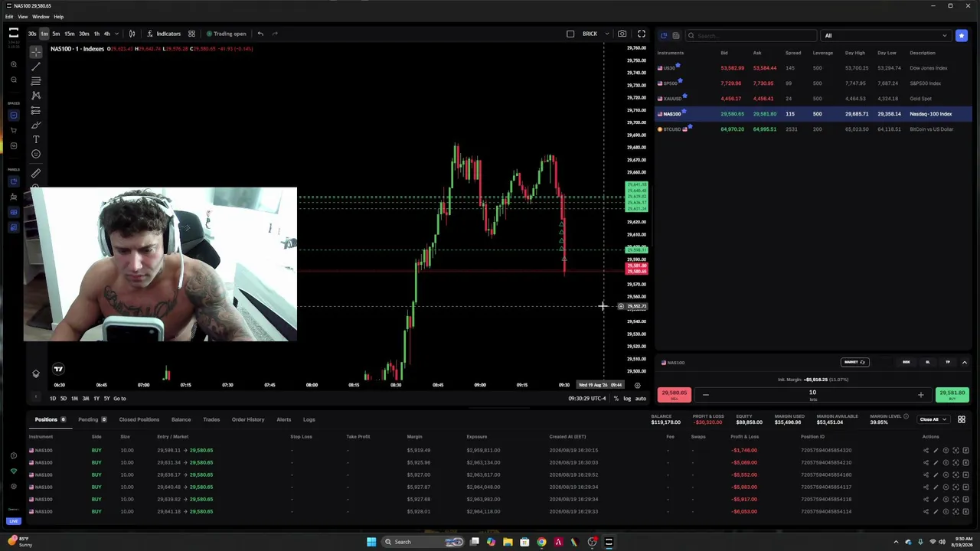Viewport: 980px width, 551px height.
Task: Open the View menu
Action: coord(23,16)
